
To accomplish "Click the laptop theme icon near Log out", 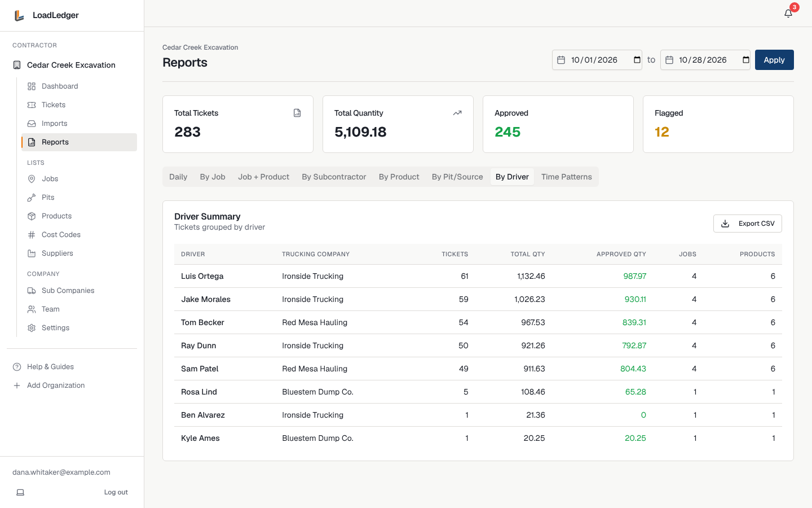I will pos(20,492).
